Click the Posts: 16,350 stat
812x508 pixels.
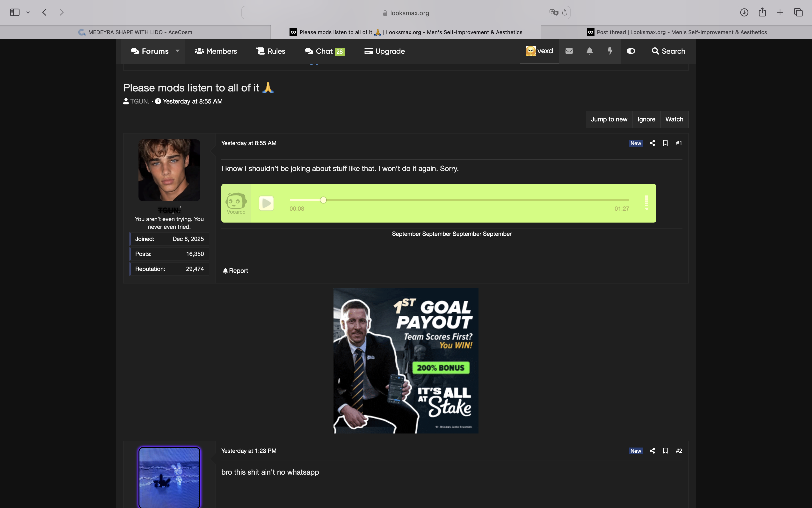pyautogui.click(x=169, y=254)
